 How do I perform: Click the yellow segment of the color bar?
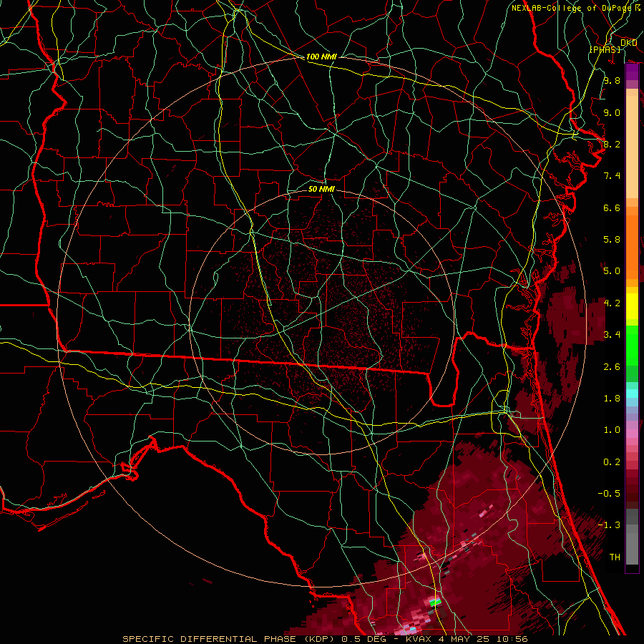632,306
